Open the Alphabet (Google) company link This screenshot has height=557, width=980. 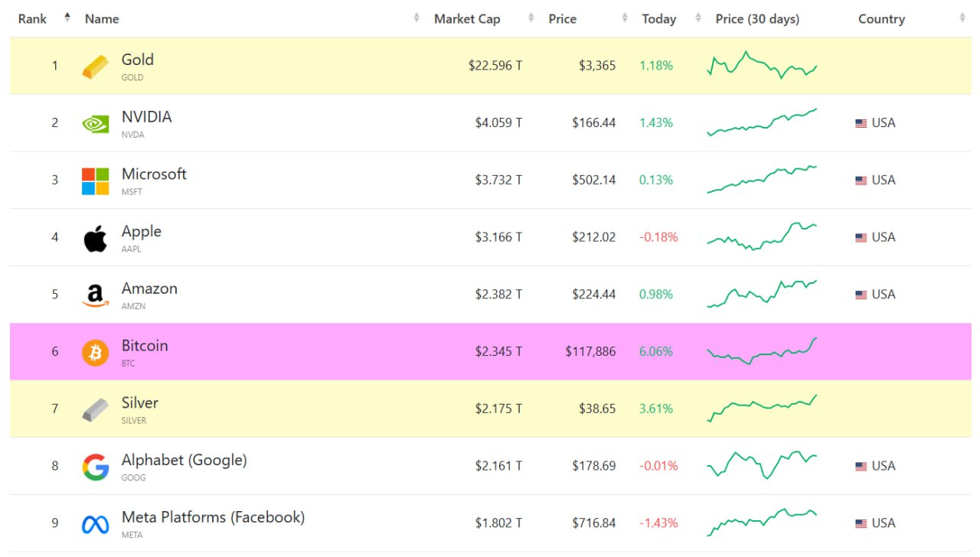coord(185,461)
